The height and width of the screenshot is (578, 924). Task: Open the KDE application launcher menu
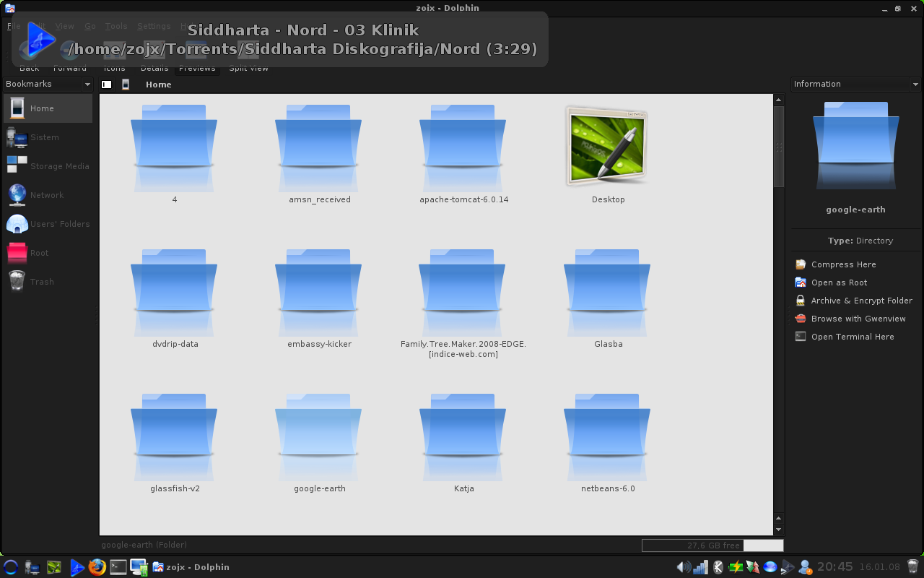pos(10,567)
